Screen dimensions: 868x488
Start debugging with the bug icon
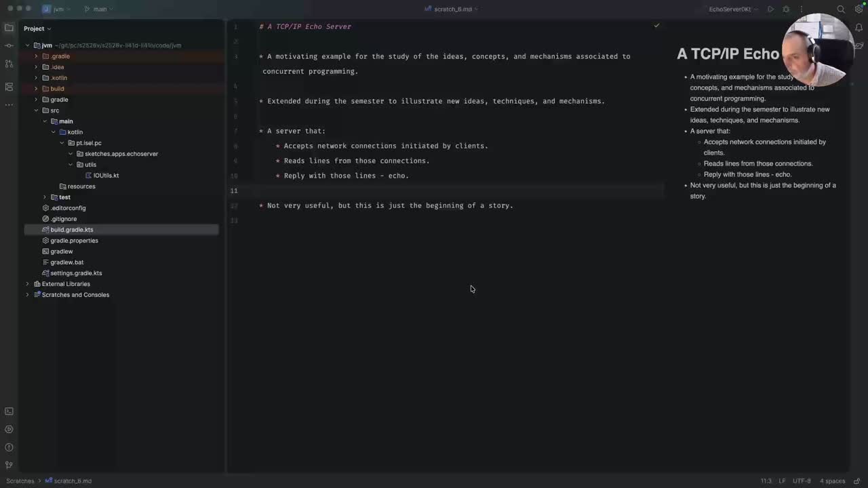[786, 9]
